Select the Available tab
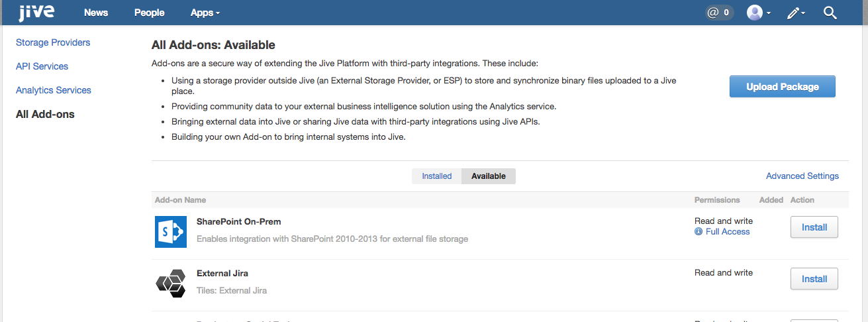 click(x=489, y=176)
